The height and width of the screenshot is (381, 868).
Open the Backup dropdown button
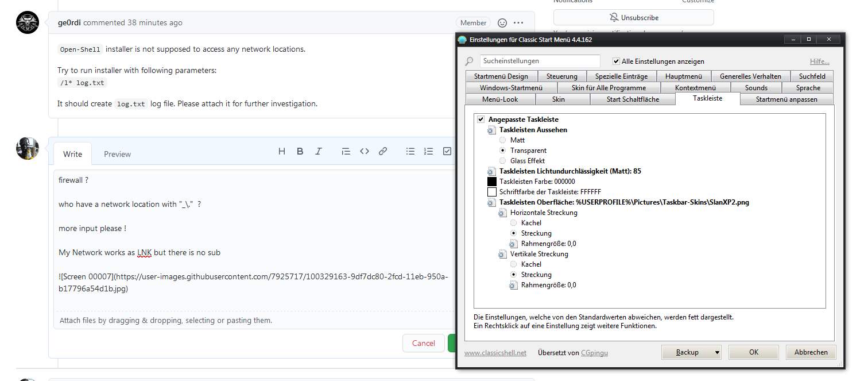pyautogui.click(x=691, y=352)
